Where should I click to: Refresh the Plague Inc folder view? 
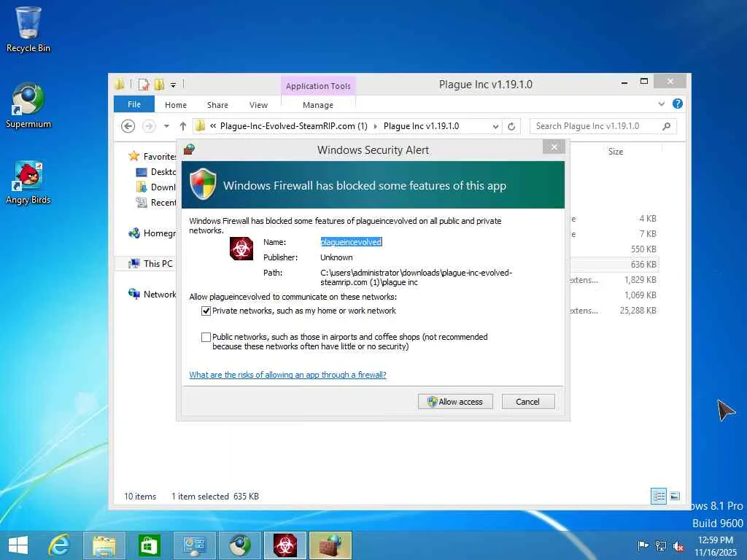click(x=511, y=126)
